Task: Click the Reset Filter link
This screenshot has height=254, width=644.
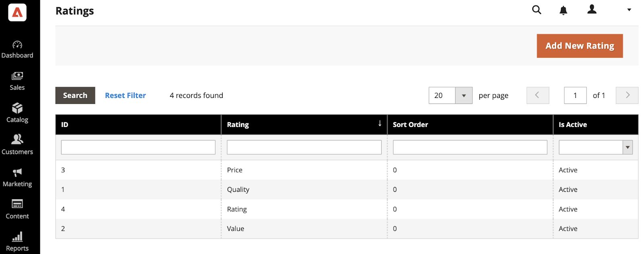Action: pos(125,96)
